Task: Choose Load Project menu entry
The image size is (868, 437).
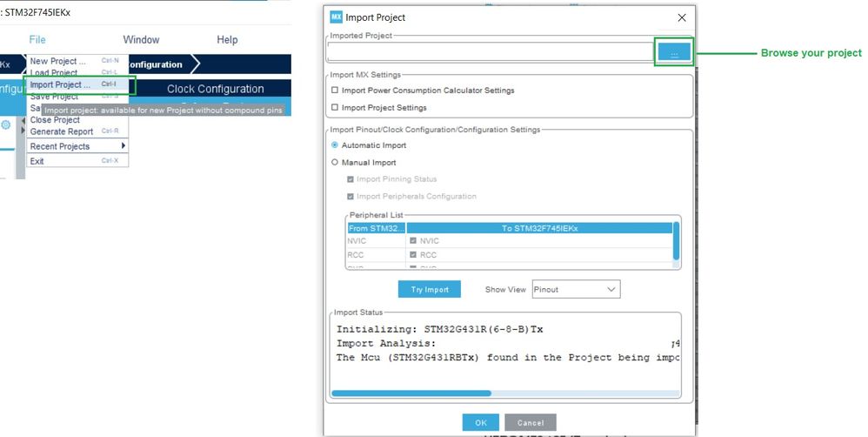Action: tap(77, 72)
